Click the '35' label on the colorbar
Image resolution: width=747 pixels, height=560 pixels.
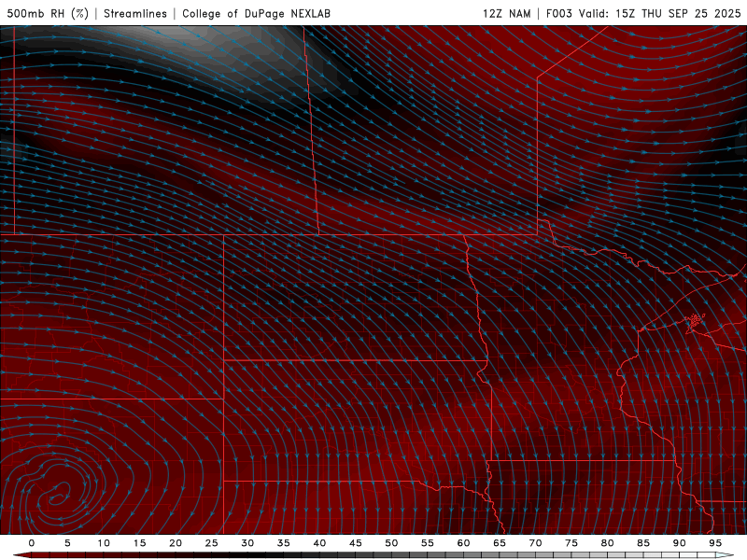point(284,543)
